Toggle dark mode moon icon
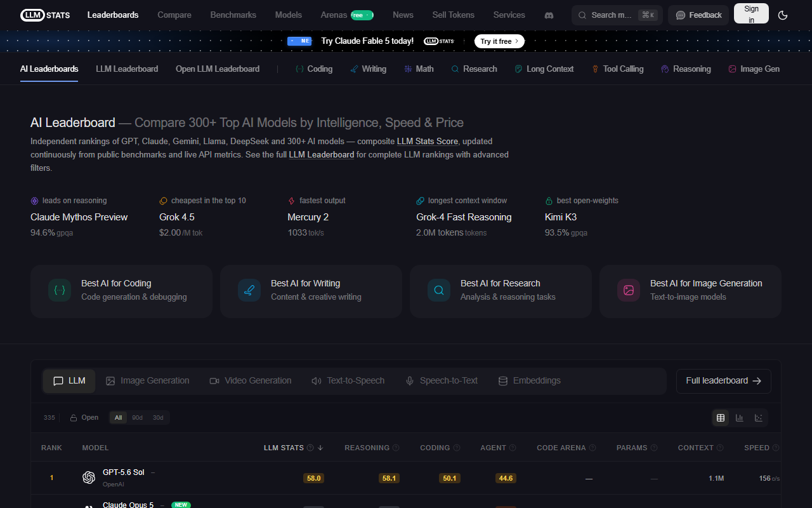 [783, 15]
